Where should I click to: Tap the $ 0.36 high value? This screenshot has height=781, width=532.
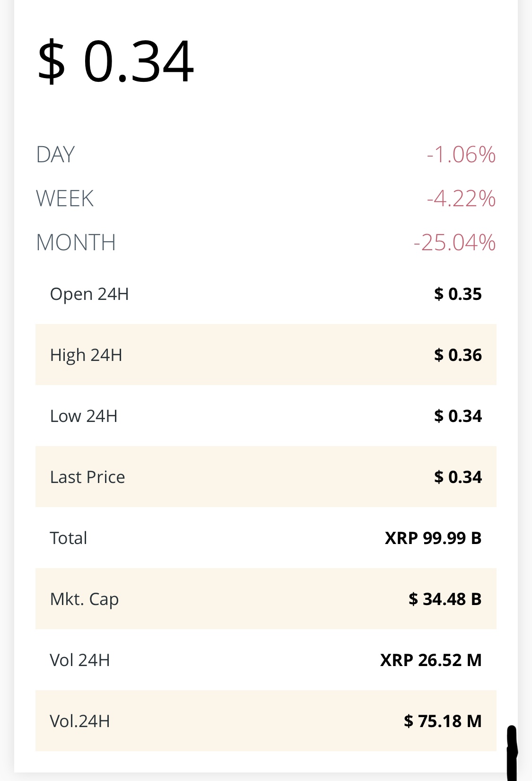(x=458, y=355)
